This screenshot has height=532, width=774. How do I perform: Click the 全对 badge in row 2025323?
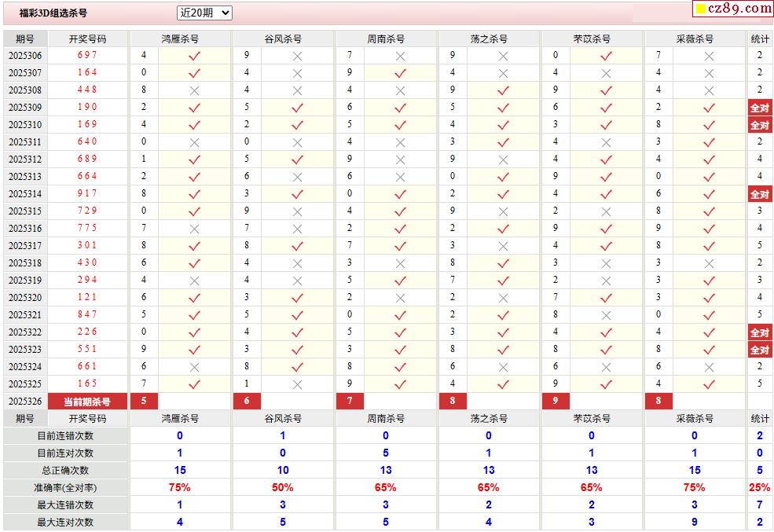[x=760, y=350]
